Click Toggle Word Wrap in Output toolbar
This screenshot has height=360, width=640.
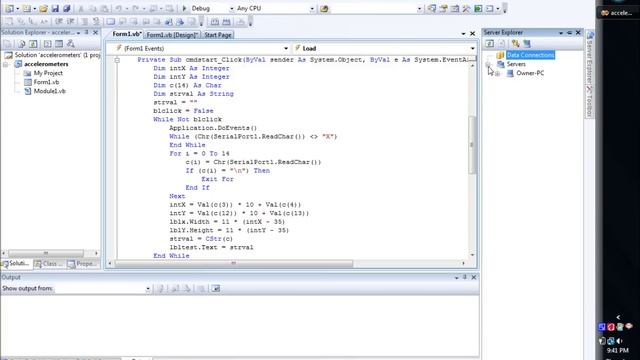coord(216,289)
